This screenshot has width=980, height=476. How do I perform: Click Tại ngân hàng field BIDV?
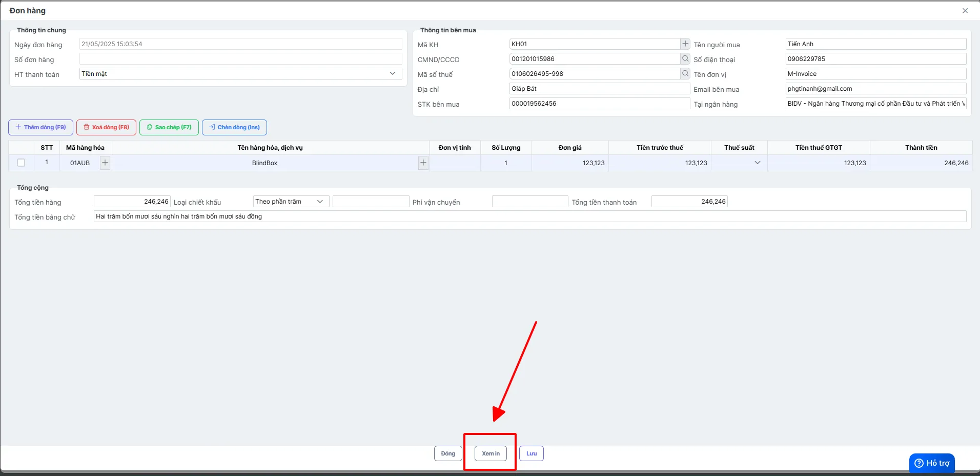(876, 104)
